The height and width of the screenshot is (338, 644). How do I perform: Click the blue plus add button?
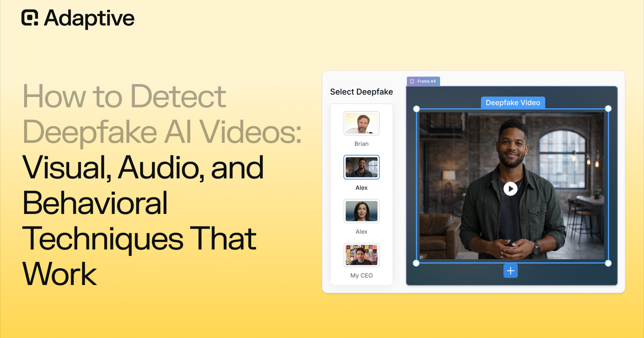coord(510,271)
